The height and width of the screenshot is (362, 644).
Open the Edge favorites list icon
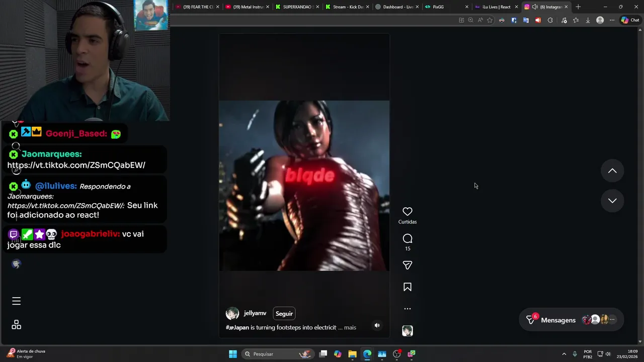click(576, 20)
